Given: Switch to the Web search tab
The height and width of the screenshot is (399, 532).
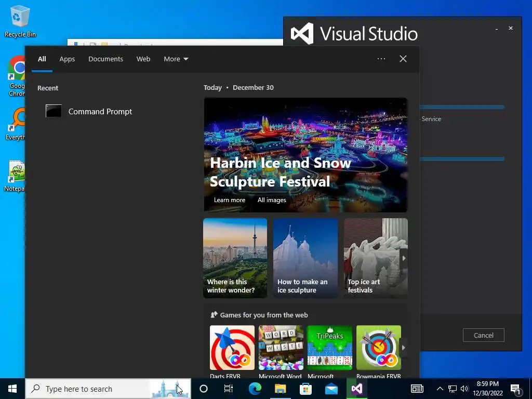Looking at the screenshot, I should [x=143, y=59].
